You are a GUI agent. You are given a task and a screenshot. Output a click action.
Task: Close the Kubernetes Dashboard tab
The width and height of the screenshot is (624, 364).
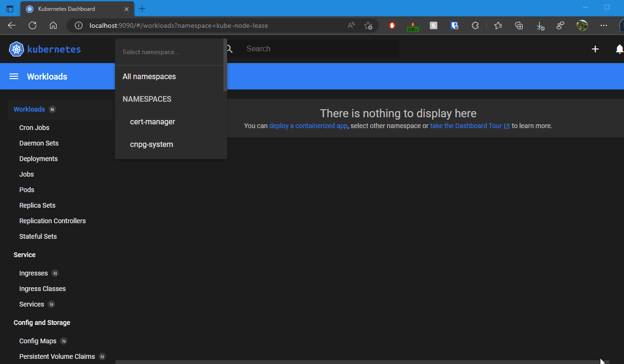click(x=126, y=8)
